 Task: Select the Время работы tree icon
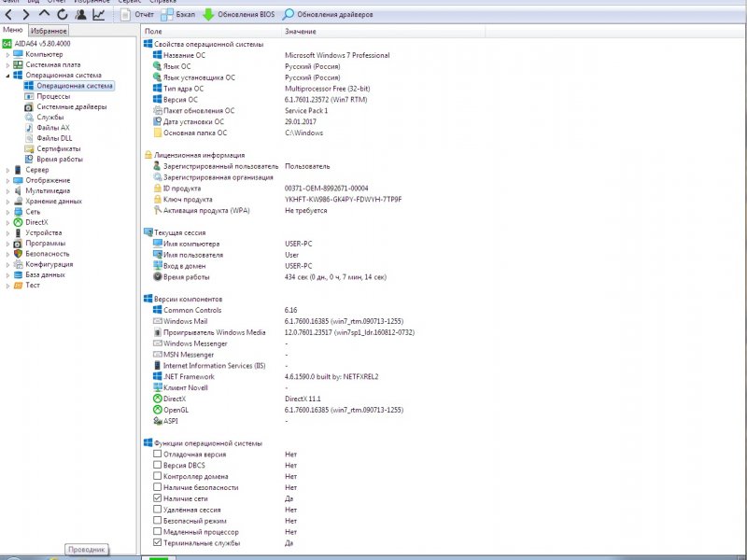coord(29,159)
